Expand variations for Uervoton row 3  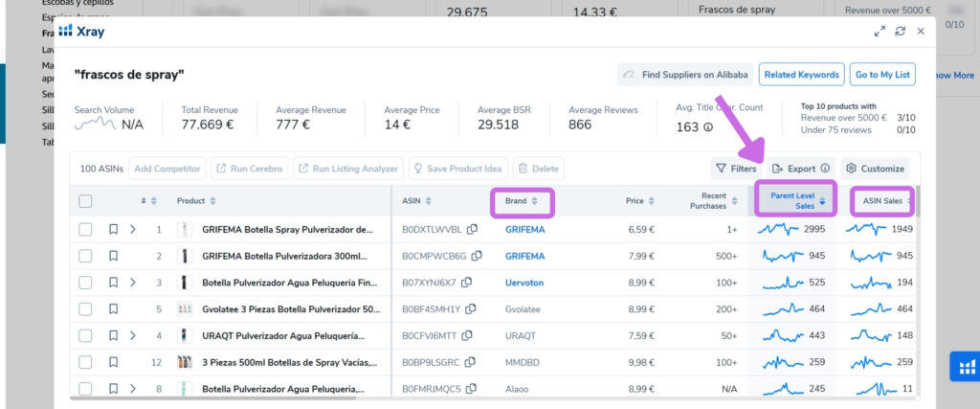[x=132, y=283]
